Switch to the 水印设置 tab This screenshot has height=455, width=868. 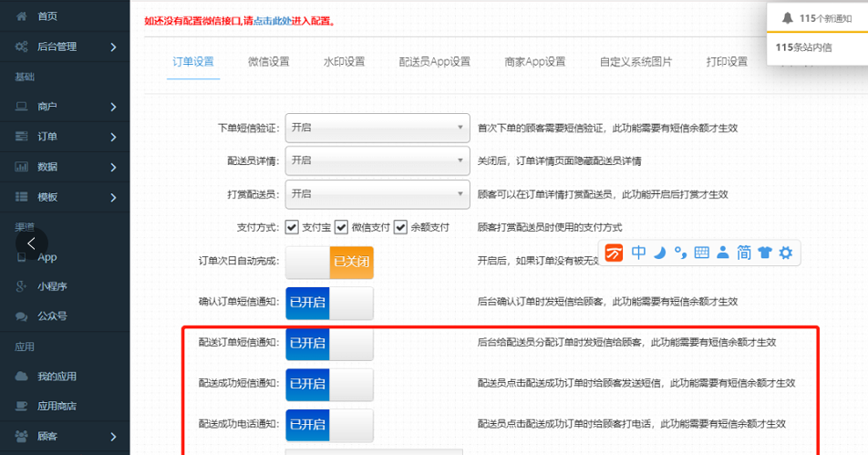pos(344,62)
